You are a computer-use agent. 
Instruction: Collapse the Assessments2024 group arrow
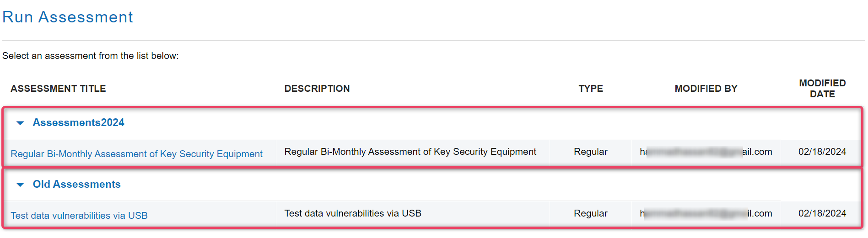pyautogui.click(x=20, y=123)
